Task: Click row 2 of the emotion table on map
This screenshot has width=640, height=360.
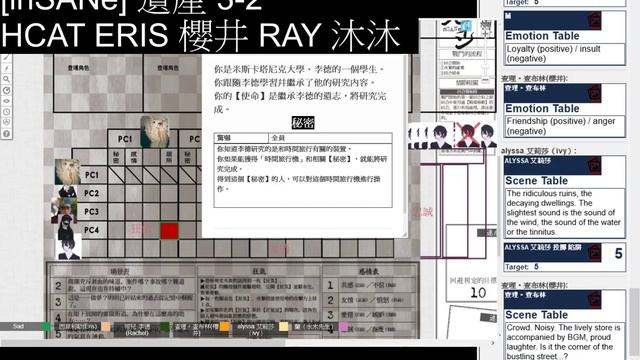Action: pos(369,300)
